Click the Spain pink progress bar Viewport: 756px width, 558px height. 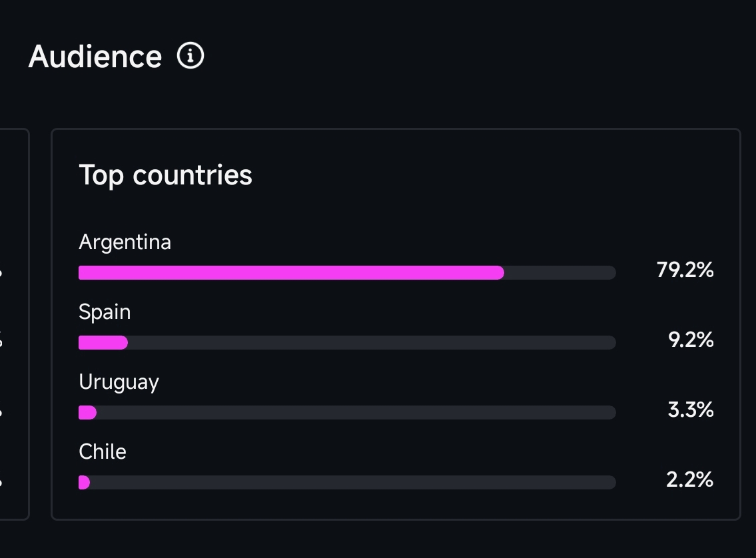click(103, 342)
